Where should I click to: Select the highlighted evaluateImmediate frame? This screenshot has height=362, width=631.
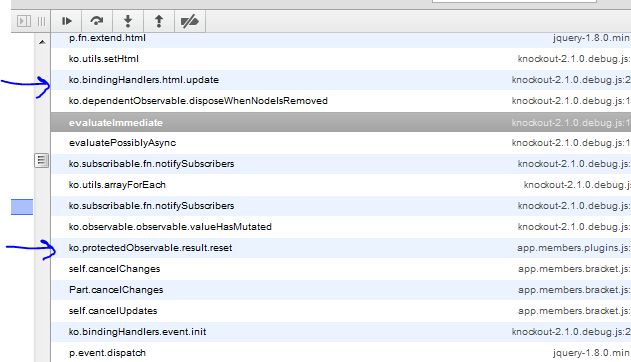click(341, 122)
